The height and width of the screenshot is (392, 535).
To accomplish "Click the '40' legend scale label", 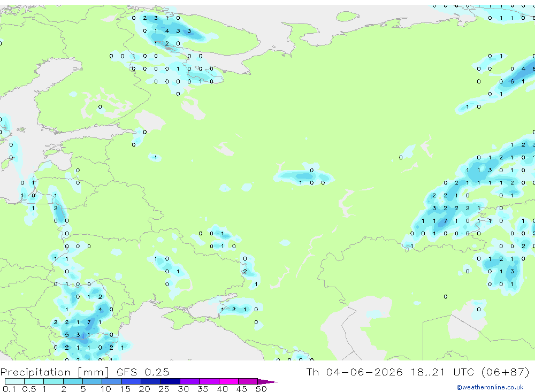I will coord(223,389).
